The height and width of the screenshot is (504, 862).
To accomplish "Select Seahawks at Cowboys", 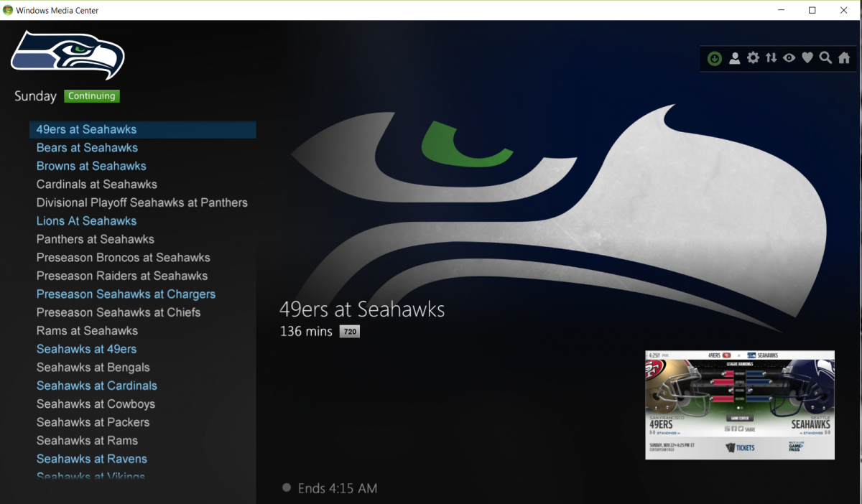I will tap(96, 404).
